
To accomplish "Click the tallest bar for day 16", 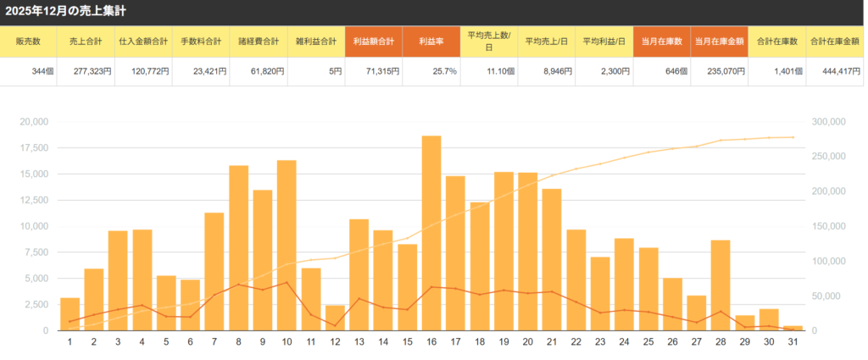I will (431, 233).
